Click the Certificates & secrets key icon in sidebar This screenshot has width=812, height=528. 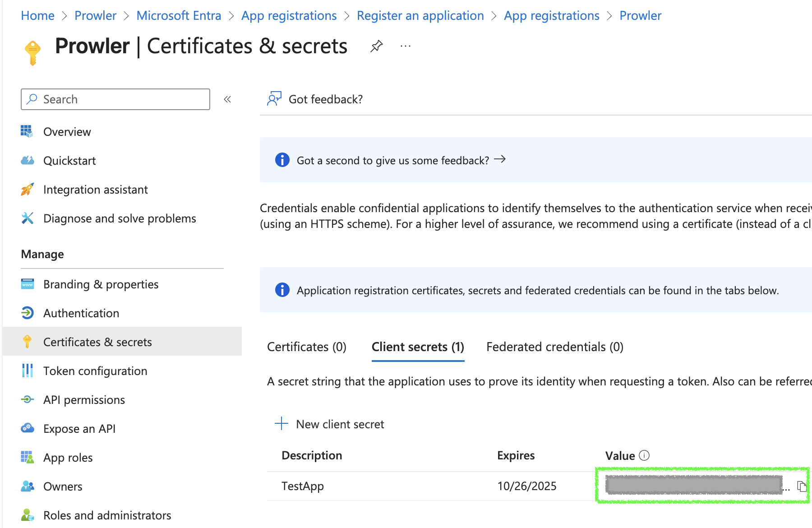[27, 342]
